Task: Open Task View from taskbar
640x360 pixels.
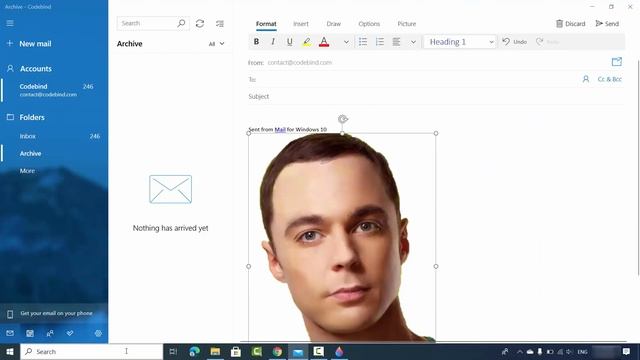Action: click(x=173, y=351)
